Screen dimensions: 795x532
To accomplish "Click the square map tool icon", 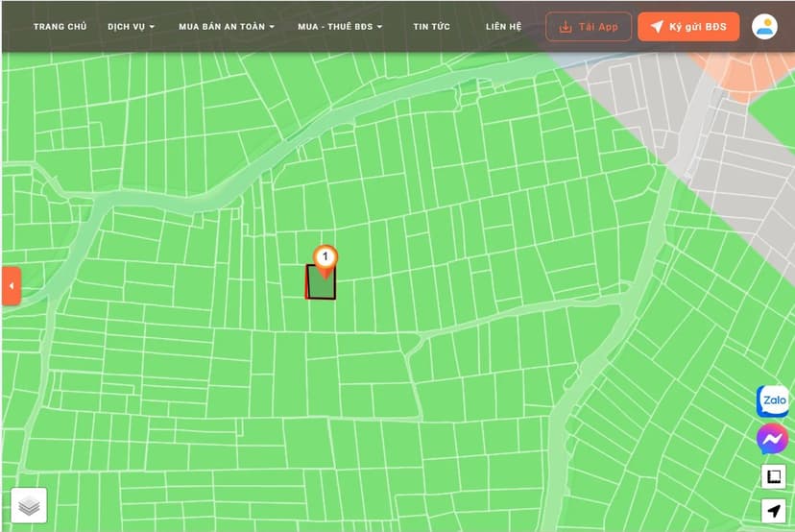I will (x=773, y=476).
